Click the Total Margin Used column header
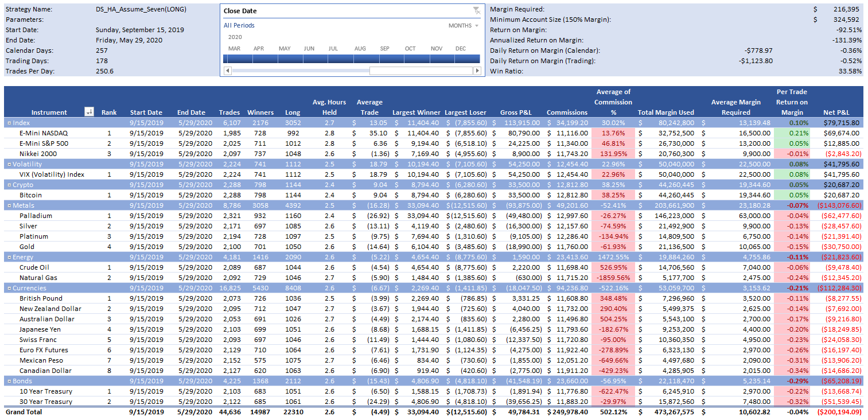The width and height of the screenshot is (868, 420). 665,112
